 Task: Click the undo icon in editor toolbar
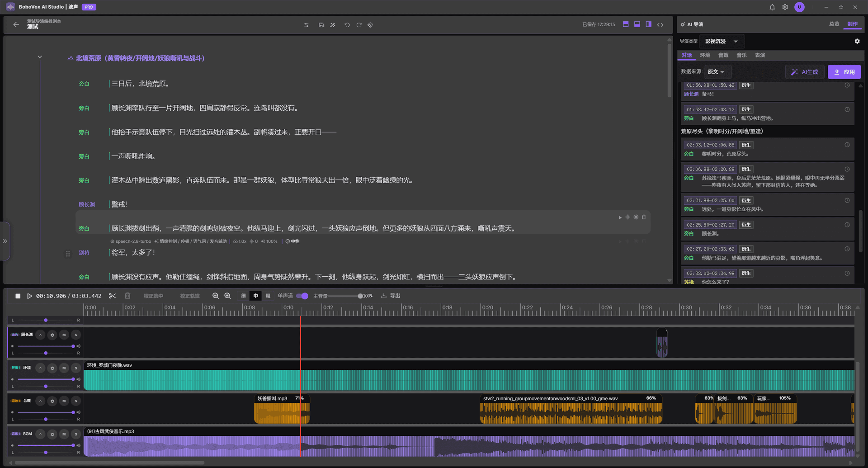click(347, 25)
